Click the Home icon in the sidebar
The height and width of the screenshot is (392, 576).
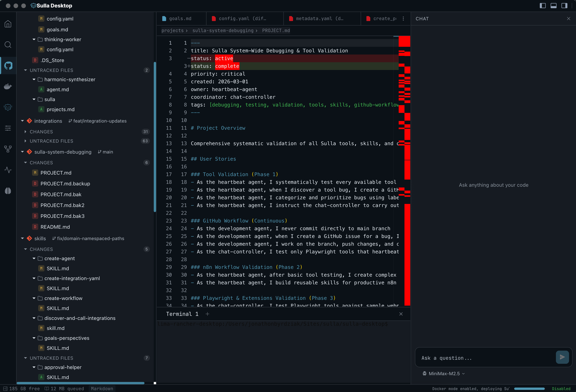[x=8, y=24]
